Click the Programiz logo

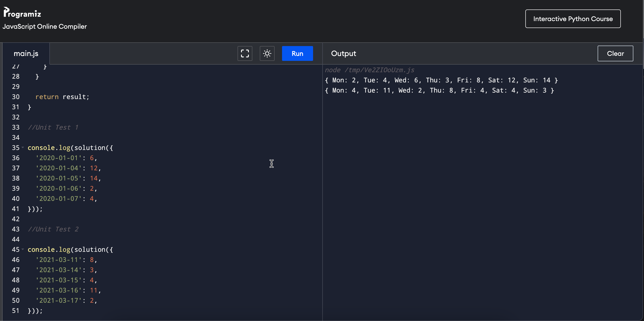(x=22, y=12)
